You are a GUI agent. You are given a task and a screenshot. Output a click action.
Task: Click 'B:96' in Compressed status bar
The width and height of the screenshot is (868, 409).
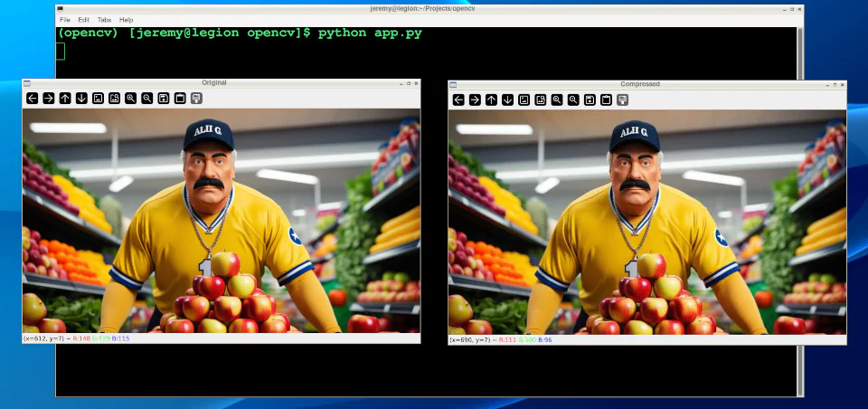point(544,339)
